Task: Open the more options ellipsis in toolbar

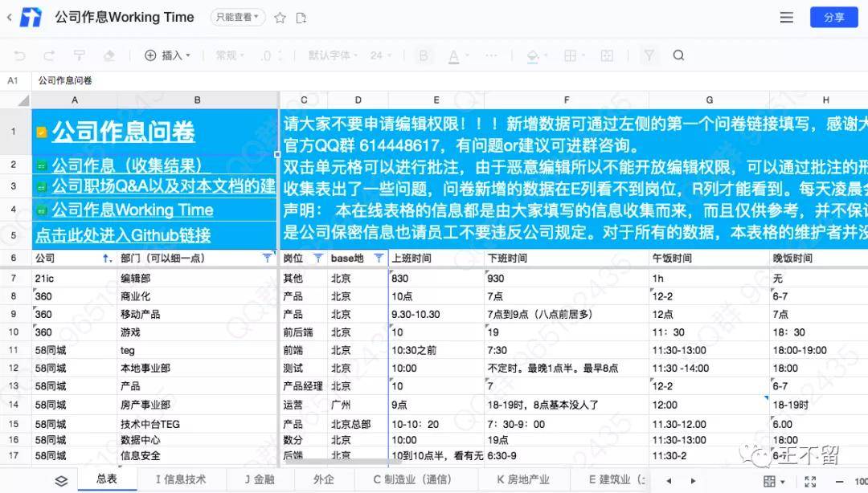Action: tap(491, 55)
